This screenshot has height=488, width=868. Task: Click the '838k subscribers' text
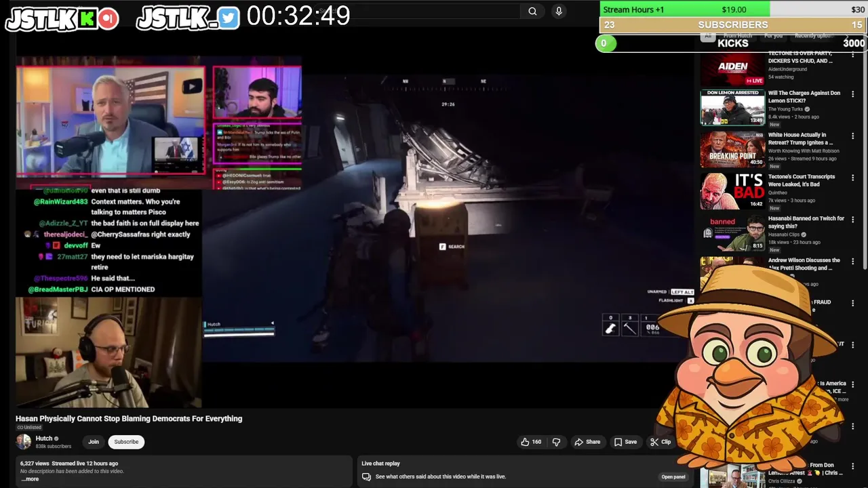click(53, 447)
